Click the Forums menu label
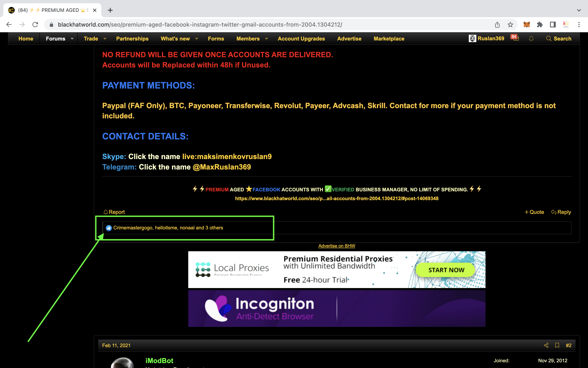 click(x=56, y=39)
